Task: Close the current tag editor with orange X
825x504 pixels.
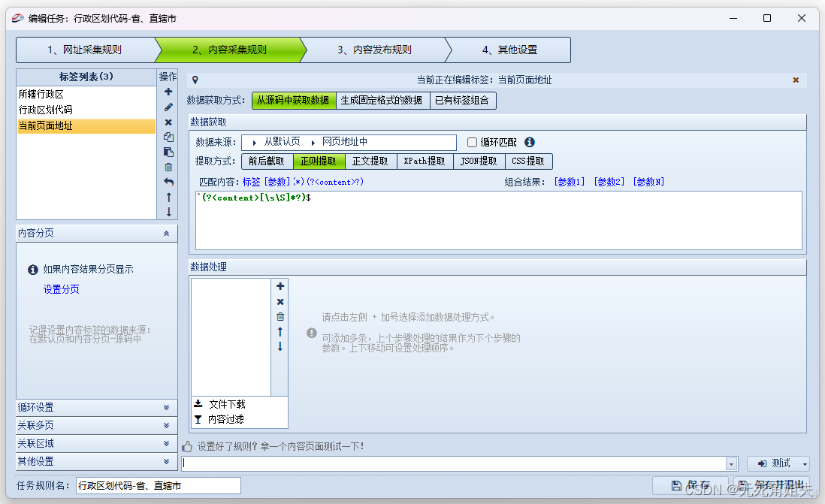Action: click(x=796, y=80)
